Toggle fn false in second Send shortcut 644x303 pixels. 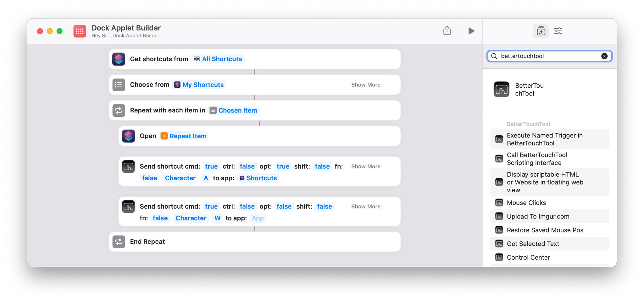coord(160,218)
